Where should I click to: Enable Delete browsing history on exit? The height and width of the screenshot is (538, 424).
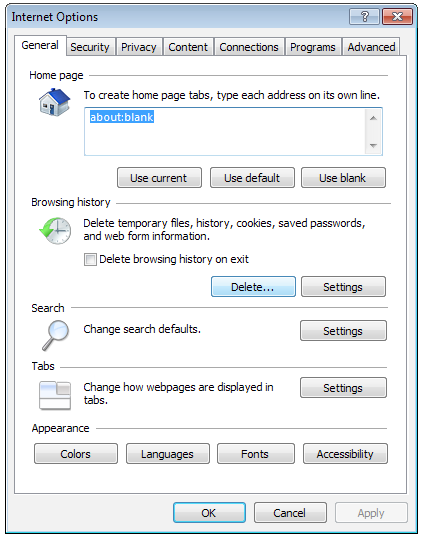pos(90,259)
